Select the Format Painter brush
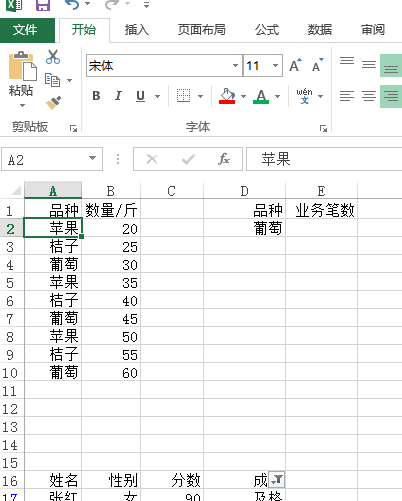Viewport: 402px width, 501px height. click(x=53, y=103)
